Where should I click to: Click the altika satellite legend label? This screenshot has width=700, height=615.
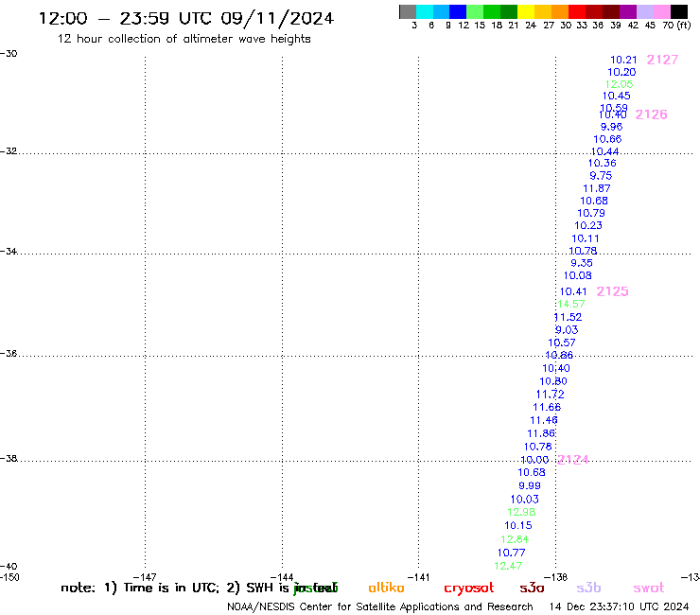coord(386,588)
